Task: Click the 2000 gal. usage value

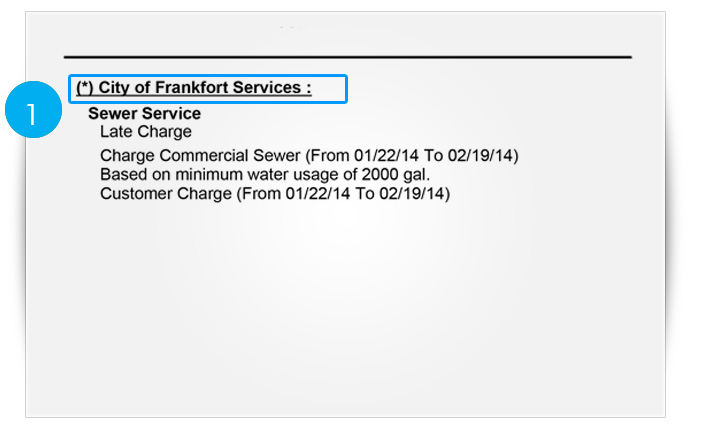Action: [x=396, y=175]
